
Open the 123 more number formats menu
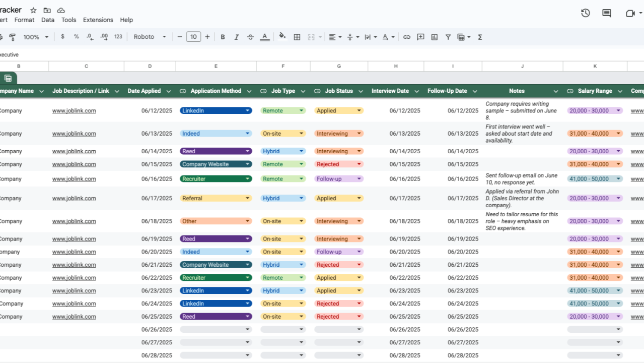click(x=118, y=37)
